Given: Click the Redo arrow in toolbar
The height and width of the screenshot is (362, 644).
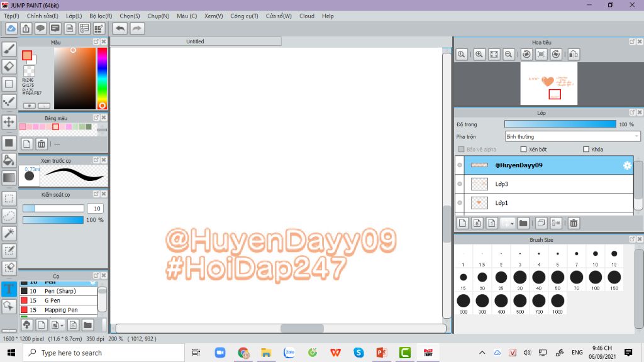Looking at the screenshot, I should point(137,28).
